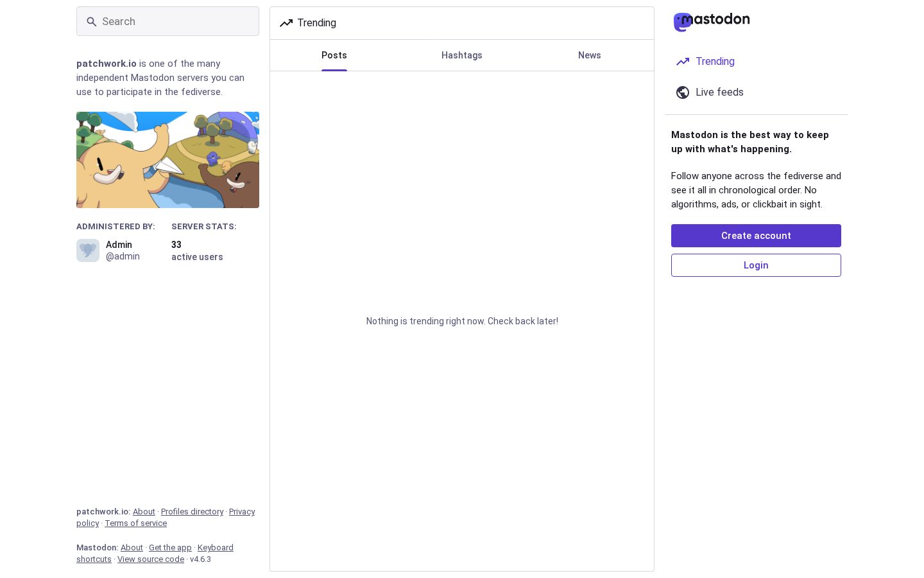924x578 pixels.
Task: Click the @admin handle
Action: click(123, 256)
